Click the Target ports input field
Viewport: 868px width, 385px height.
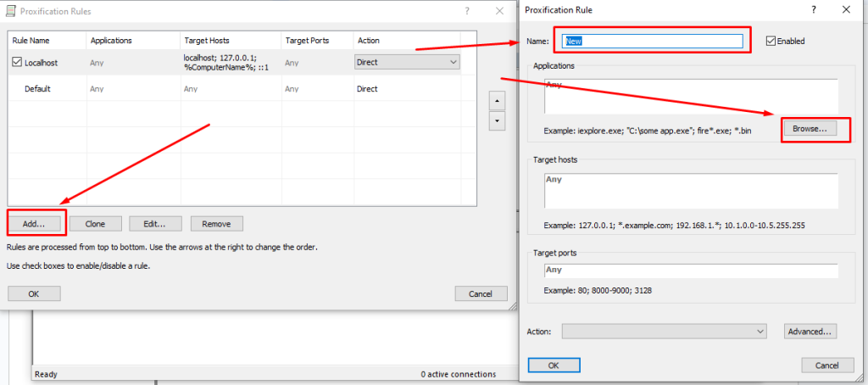coord(691,271)
